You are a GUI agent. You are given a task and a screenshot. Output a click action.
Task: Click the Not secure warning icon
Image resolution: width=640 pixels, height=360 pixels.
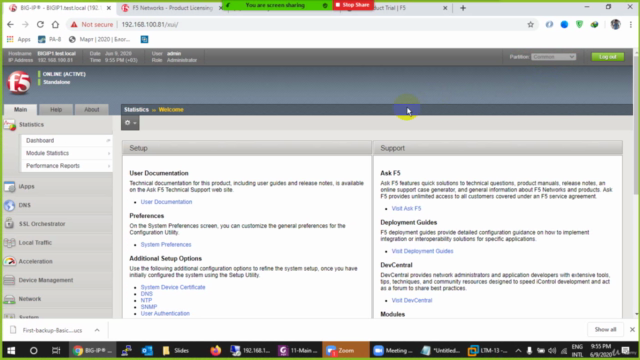(74, 24)
